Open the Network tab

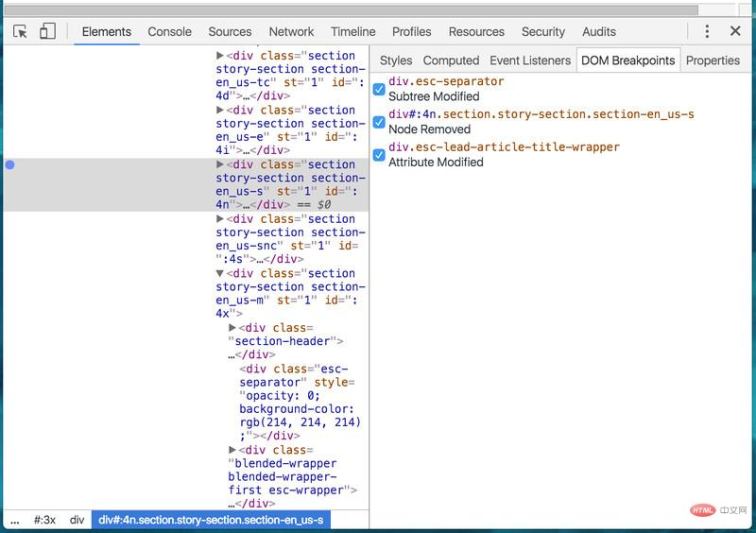click(291, 31)
